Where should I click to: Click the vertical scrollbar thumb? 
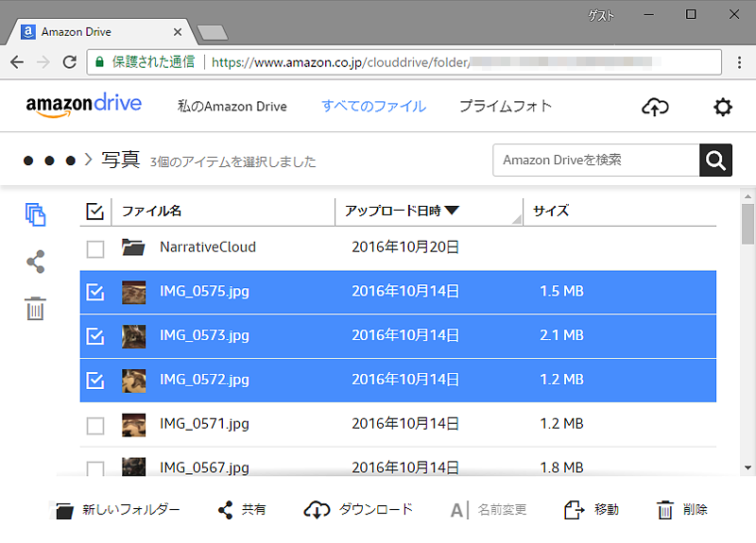(747, 225)
